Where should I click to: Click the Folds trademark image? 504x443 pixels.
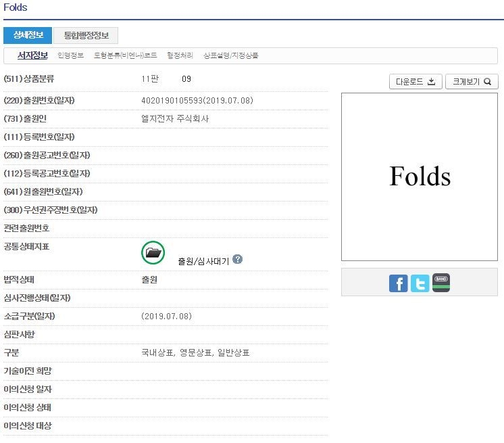pos(420,177)
